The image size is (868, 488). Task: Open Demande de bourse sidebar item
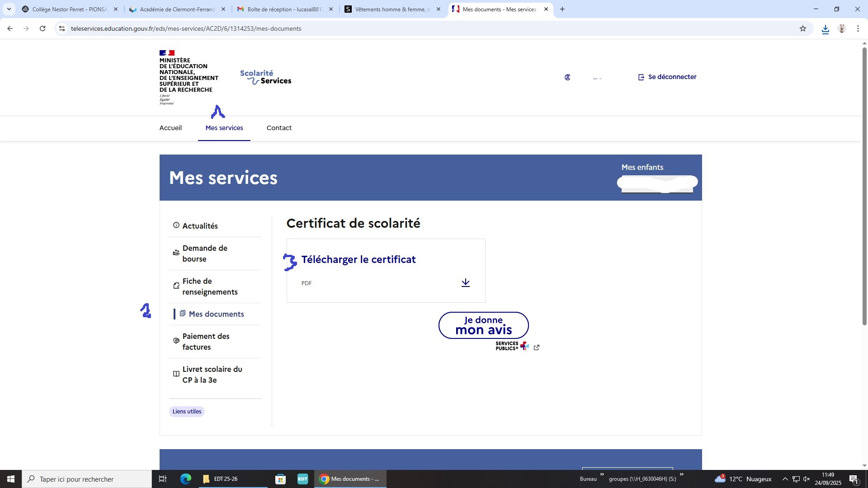tap(205, 253)
